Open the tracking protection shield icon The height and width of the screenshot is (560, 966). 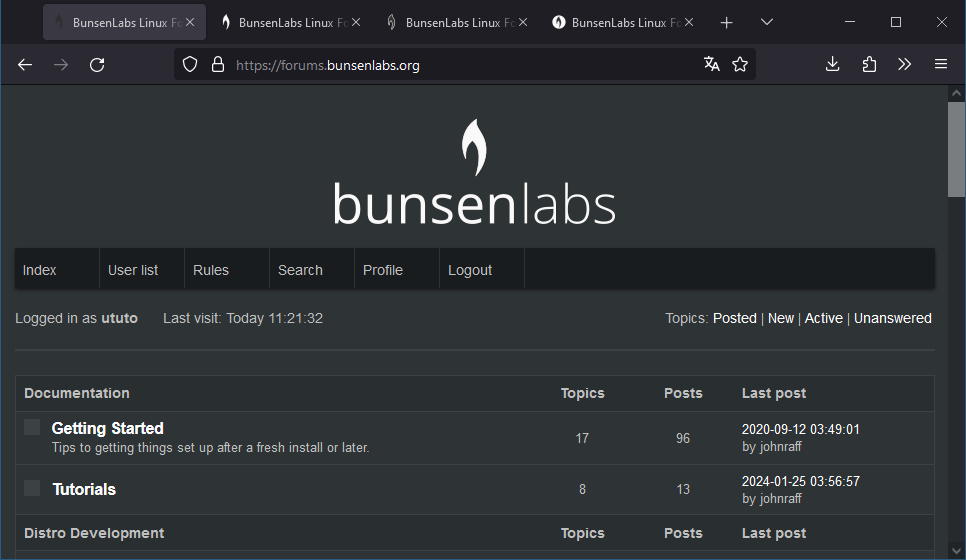(190, 65)
